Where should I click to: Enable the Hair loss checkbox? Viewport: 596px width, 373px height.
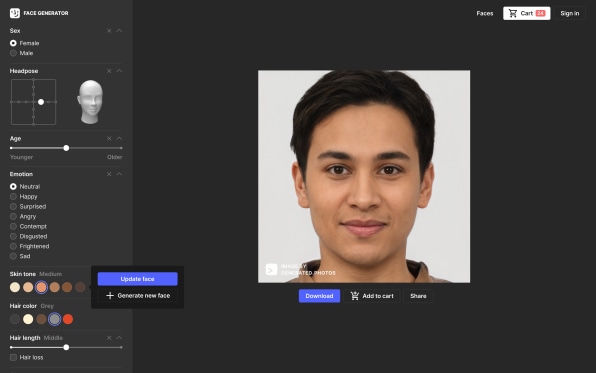point(13,357)
